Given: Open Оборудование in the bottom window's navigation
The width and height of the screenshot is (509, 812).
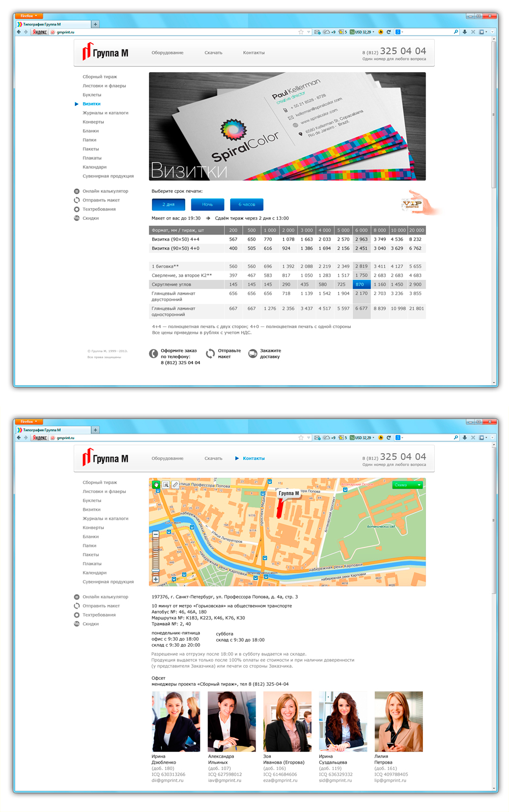Looking at the screenshot, I should pos(167,458).
